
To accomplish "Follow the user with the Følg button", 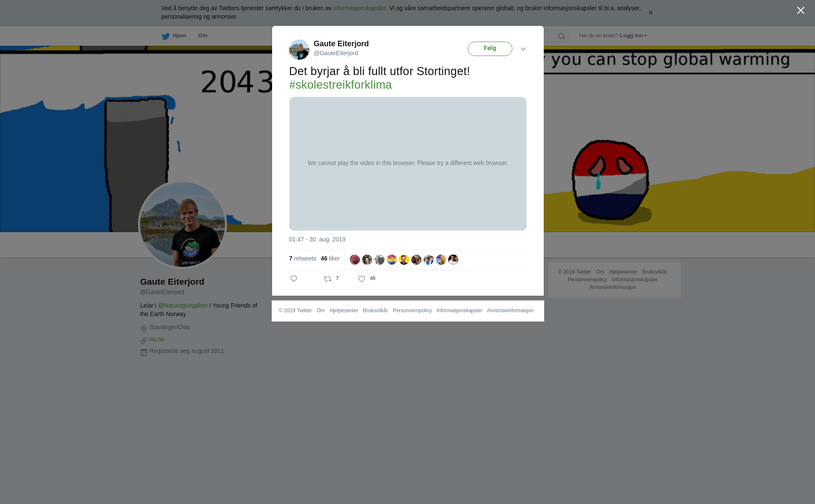I will tap(490, 49).
